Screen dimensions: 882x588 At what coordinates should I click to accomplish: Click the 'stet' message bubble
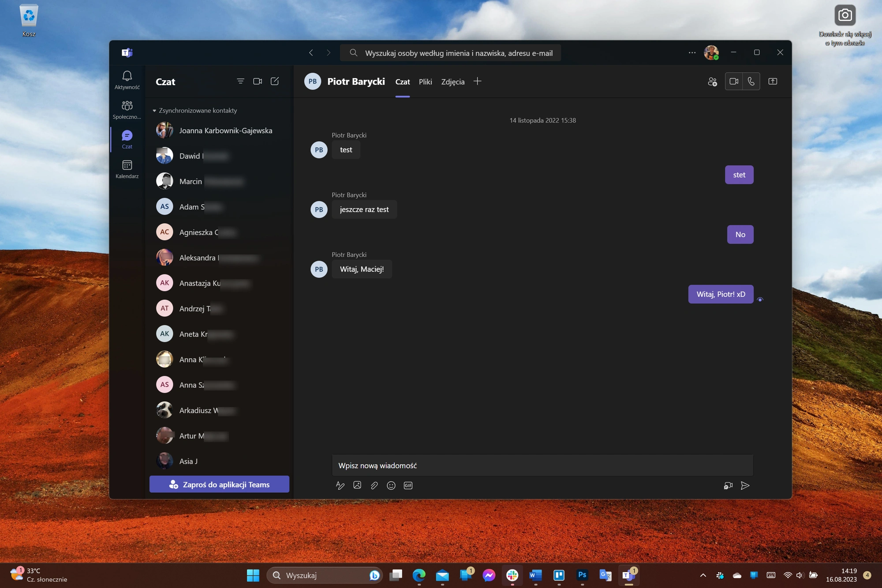739,175
